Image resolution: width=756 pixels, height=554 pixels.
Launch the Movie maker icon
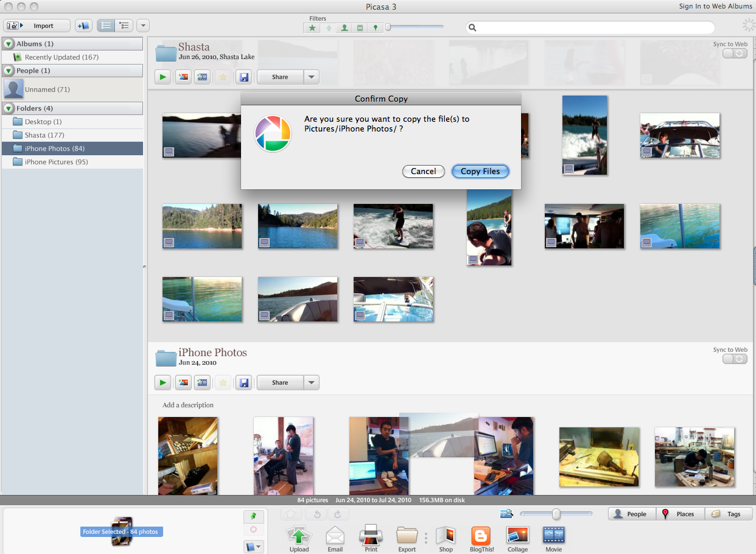click(553, 536)
